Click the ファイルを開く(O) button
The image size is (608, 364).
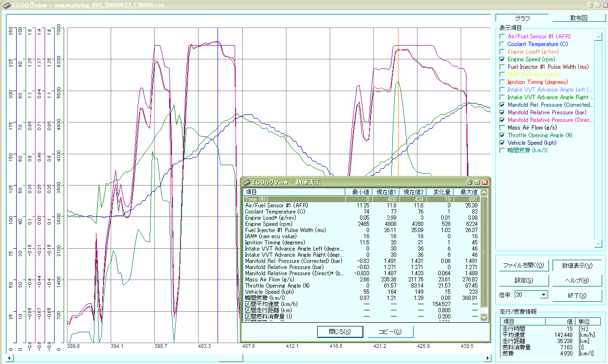click(523, 265)
